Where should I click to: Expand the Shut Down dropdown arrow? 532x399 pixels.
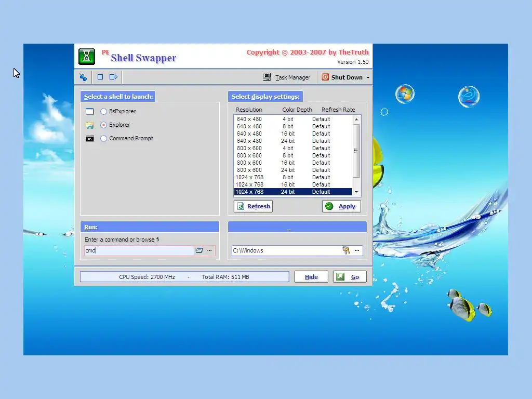click(x=368, y=78)
